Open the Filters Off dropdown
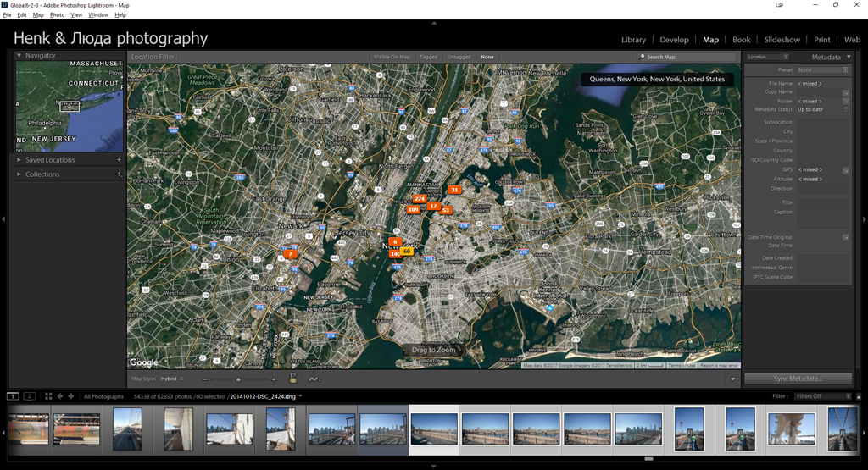 click(x=822, y=396)
